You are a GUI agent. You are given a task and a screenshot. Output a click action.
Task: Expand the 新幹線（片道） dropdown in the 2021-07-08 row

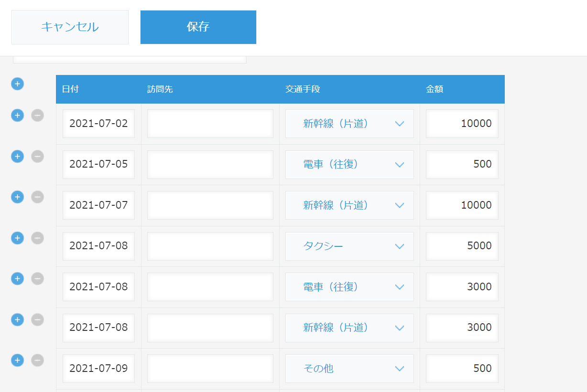pyautogui.click(x=349, y=328)
